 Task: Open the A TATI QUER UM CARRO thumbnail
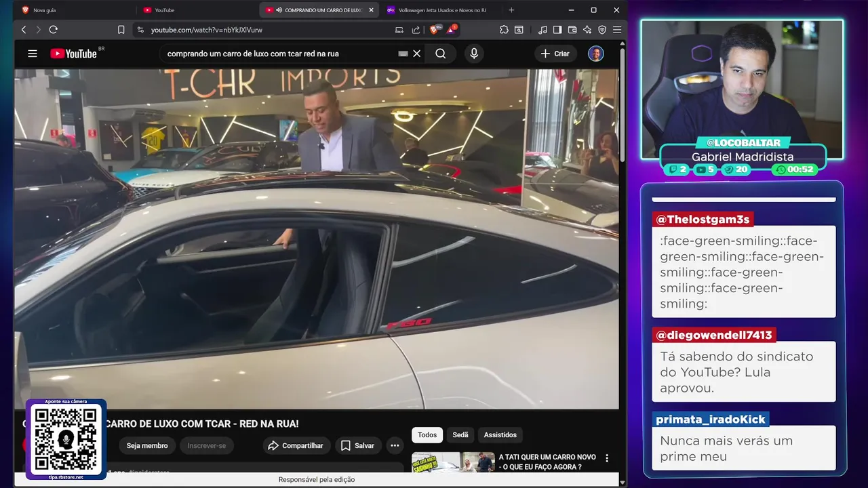tap(454, 462)
